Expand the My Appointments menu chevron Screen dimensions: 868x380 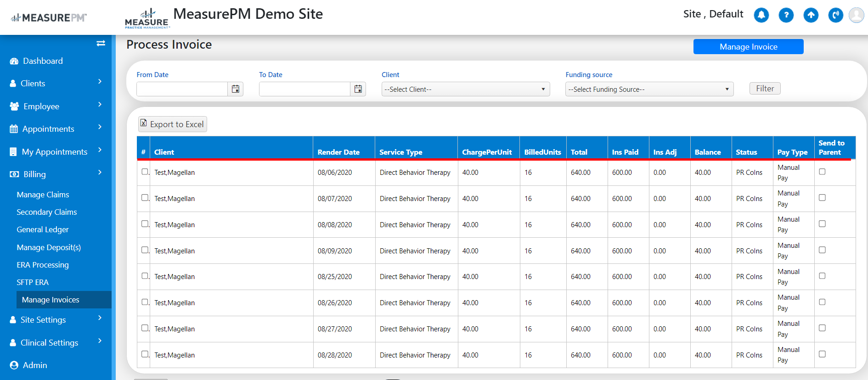pyautogui.click(x=100, y=150)
